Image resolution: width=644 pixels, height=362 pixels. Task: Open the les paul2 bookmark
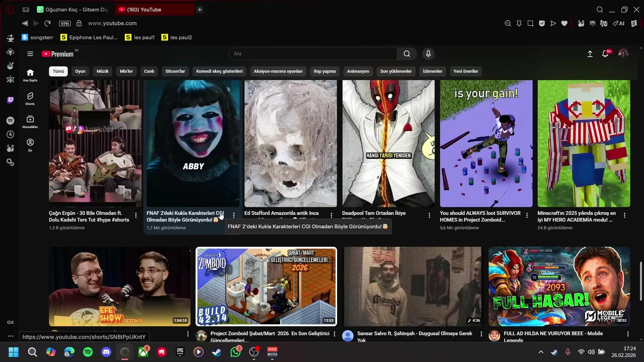tap(177, 37)
